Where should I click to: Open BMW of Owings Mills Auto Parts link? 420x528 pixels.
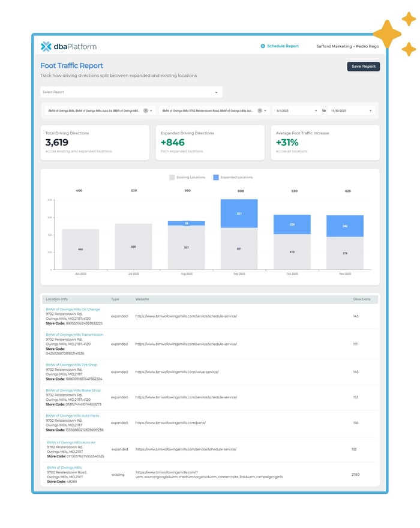click(72, 416)
